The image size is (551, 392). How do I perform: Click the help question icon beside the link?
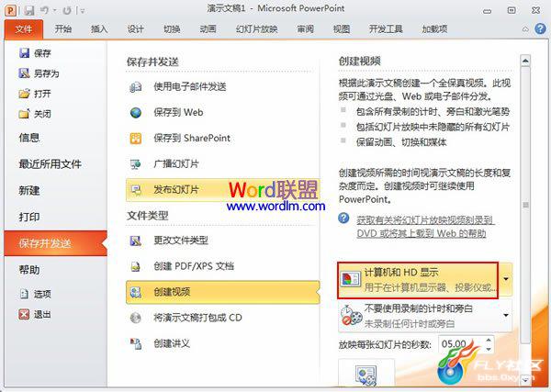343,218
